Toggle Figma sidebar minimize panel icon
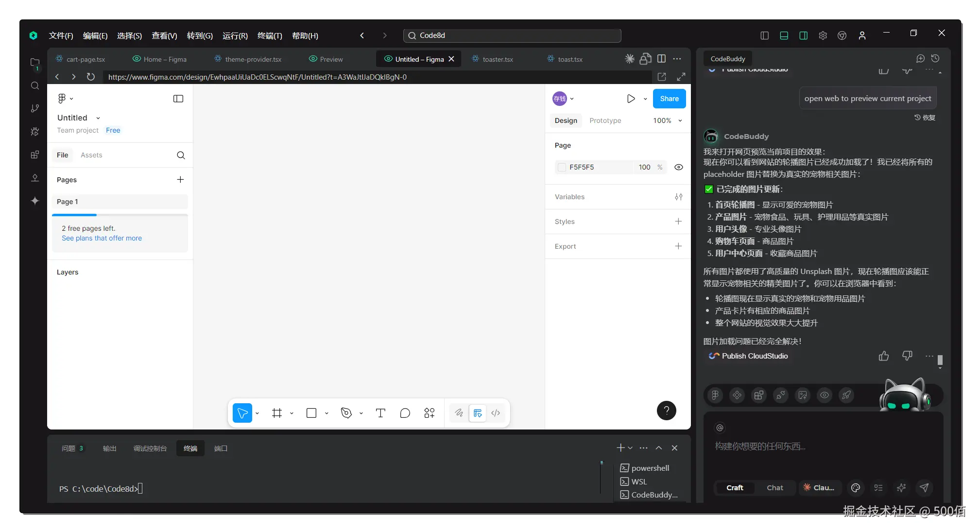980x532 pixels. [178, 99]
